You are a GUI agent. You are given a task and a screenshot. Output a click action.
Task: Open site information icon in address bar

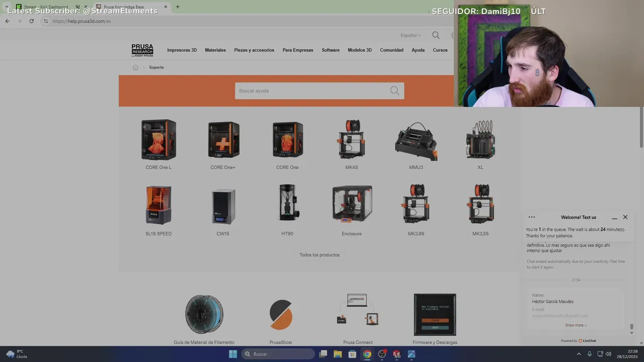click(x=45, y=21)
